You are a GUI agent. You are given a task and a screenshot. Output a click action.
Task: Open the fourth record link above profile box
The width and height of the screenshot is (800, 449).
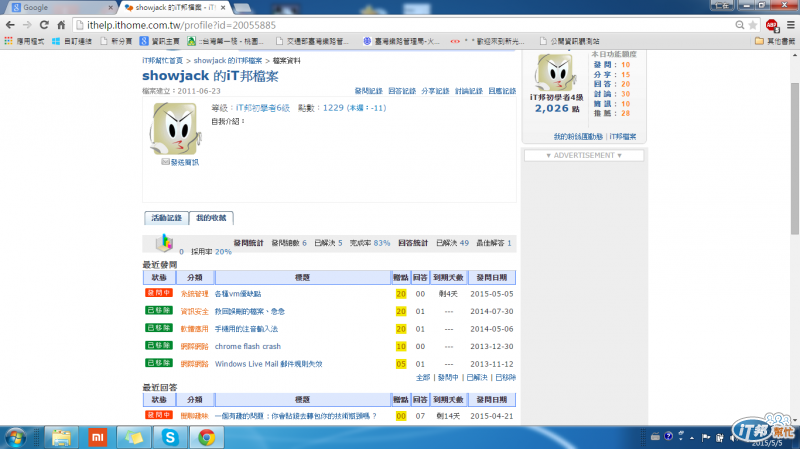click(x=469, y=91)
